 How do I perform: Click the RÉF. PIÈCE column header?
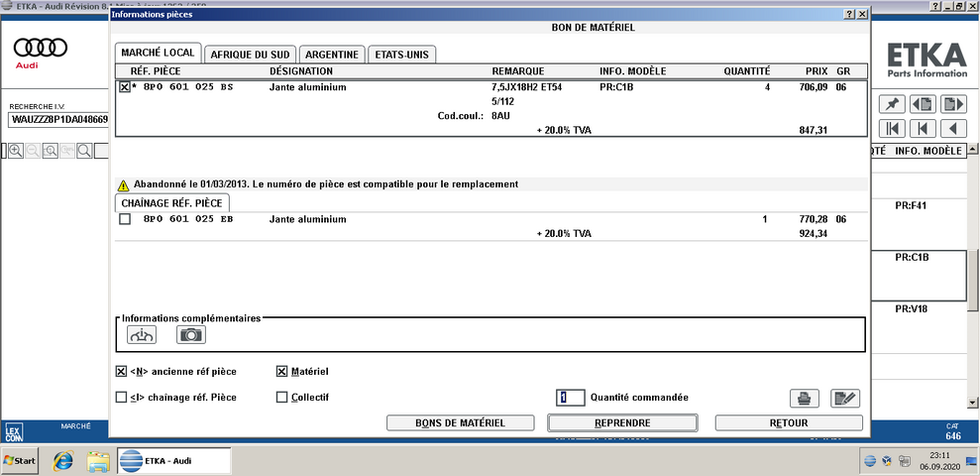tap(155, 71)
